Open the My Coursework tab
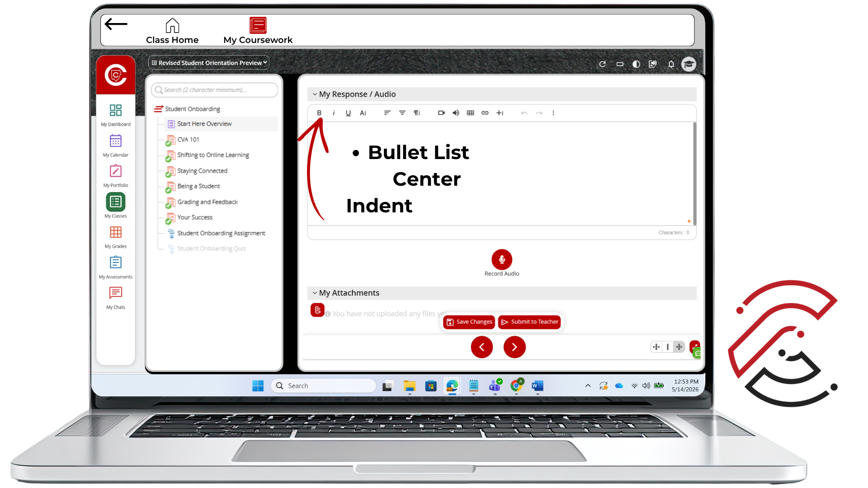Viewport: 868px width, 488px height. (258, 31)
